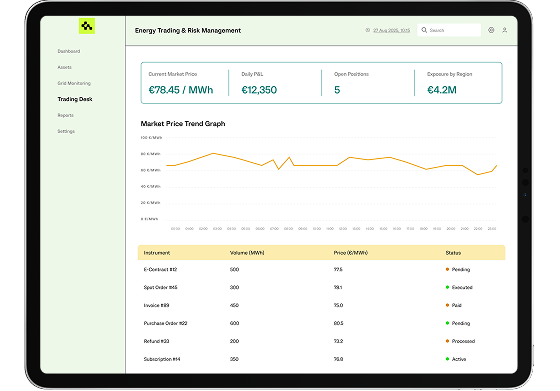
Task: Click the clock icon beside the date
Action: [368, 30]
